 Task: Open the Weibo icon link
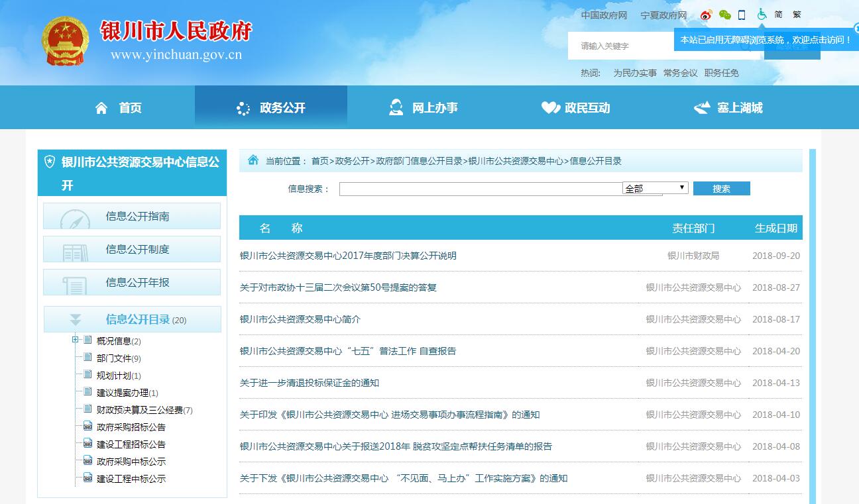pyautogui.click(x=707, y=15)
